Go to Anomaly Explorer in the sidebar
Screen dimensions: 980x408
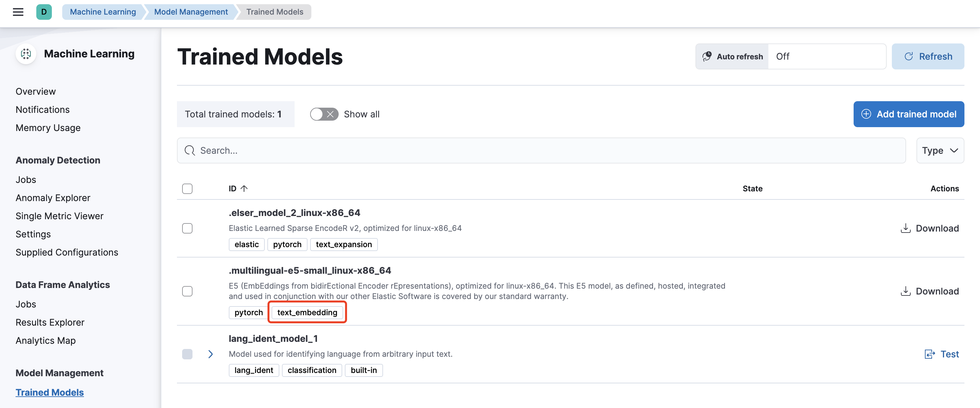[53, 198]
